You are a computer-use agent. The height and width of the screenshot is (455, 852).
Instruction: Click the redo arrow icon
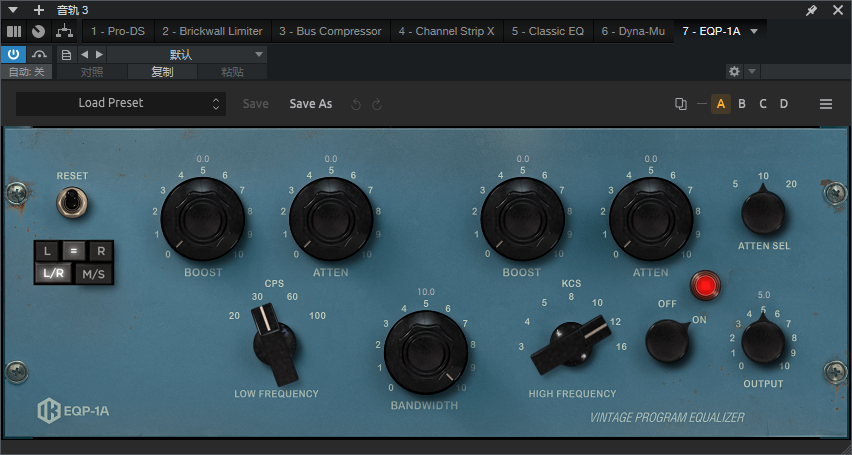[x=377, y=104]
